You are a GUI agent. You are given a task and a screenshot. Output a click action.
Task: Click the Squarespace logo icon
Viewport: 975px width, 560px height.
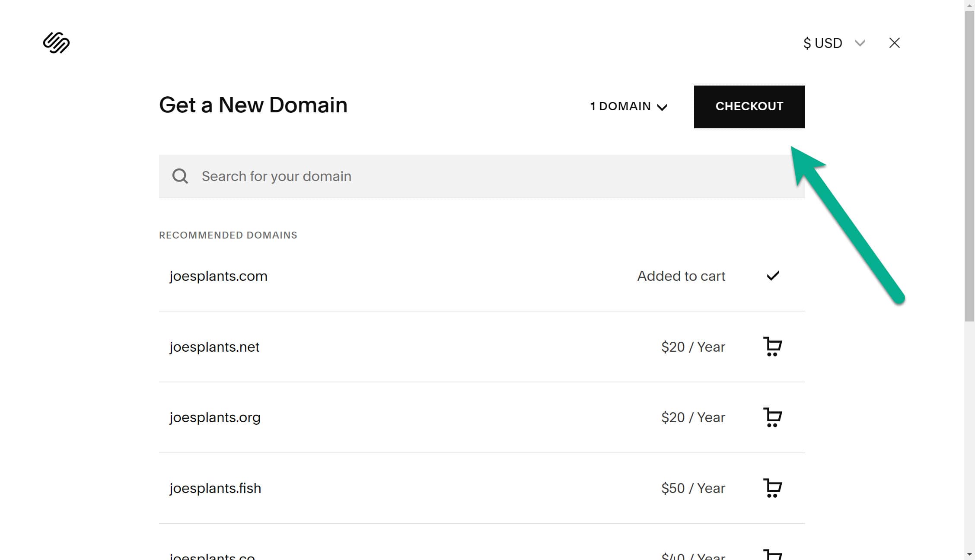(56, 43)
